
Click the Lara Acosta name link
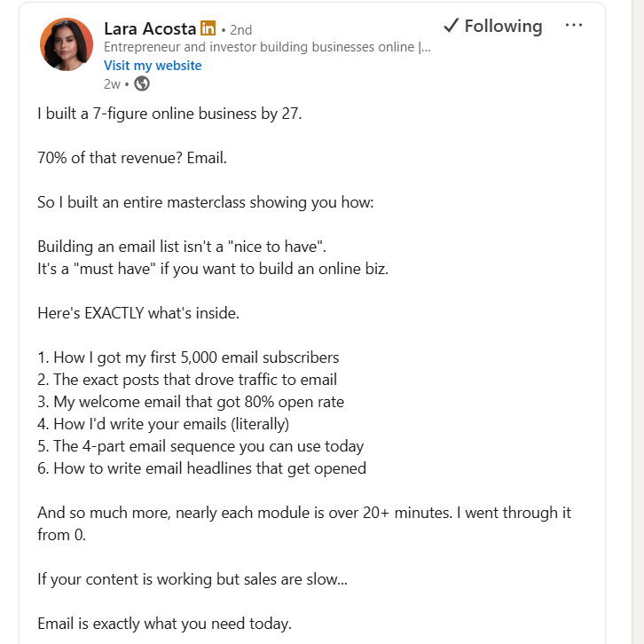click(150, 28)
